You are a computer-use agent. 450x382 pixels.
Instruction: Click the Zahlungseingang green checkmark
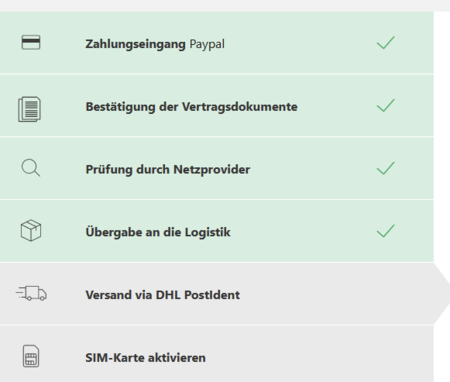coord(386,43)
